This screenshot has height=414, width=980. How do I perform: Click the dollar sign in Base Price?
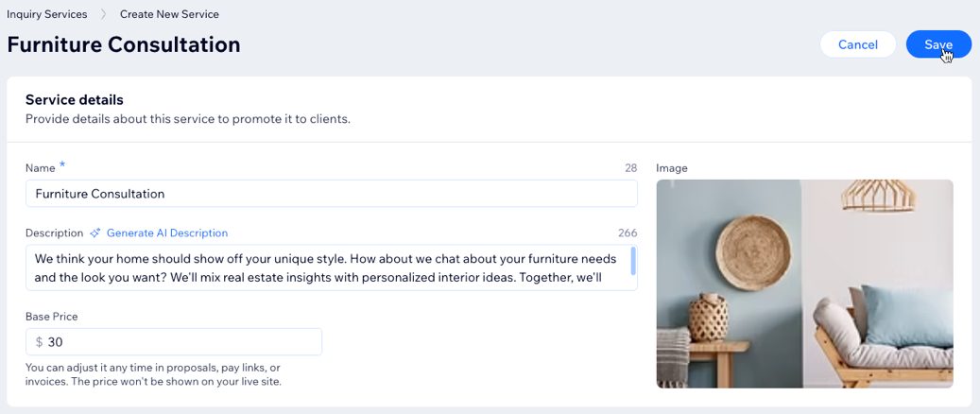click(39, 342)
